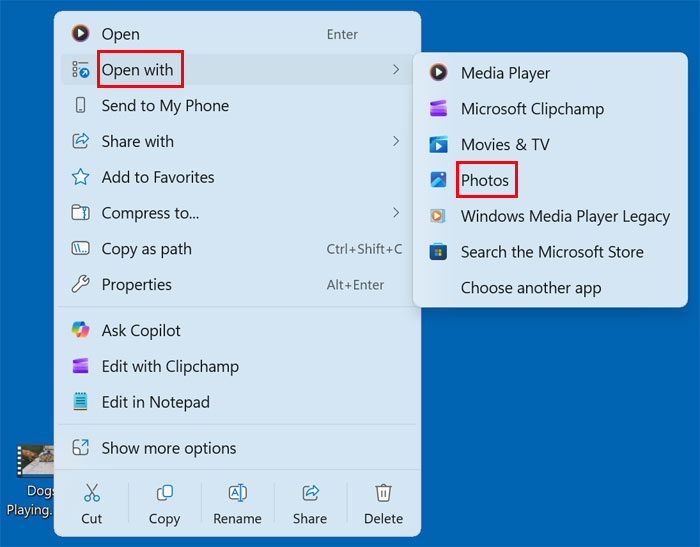Viewport: 700px width, 547px height.
Task: Click the Ctrl+Shift+C shortcut text
Action: click(364, 249)
